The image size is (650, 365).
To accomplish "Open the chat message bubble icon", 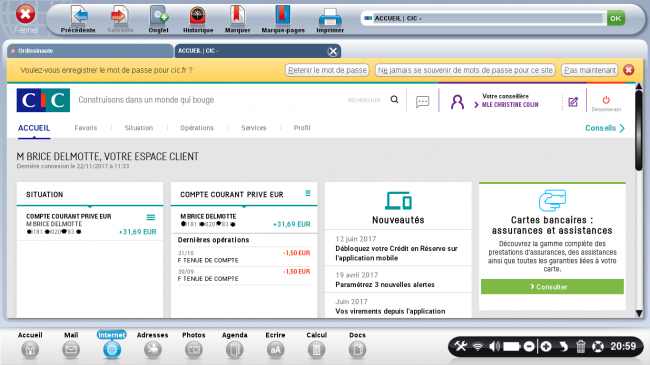I will pyautogui.click(x=422, y=102).
